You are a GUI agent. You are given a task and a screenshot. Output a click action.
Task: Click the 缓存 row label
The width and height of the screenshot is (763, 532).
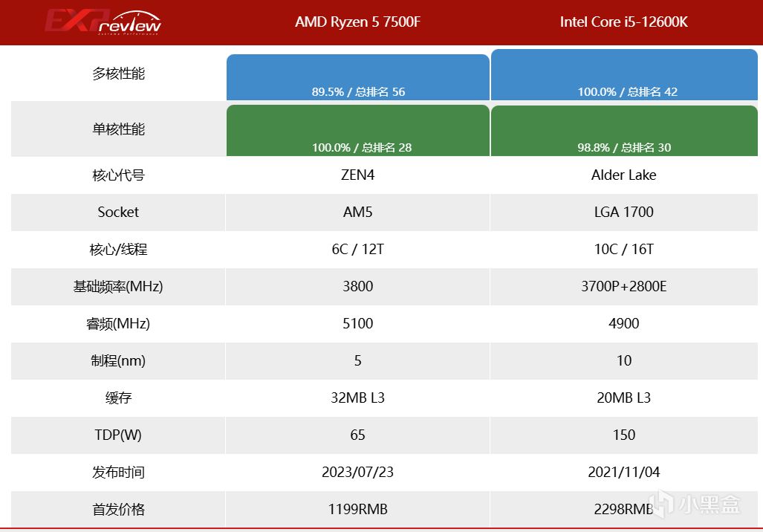click(118, 398)
